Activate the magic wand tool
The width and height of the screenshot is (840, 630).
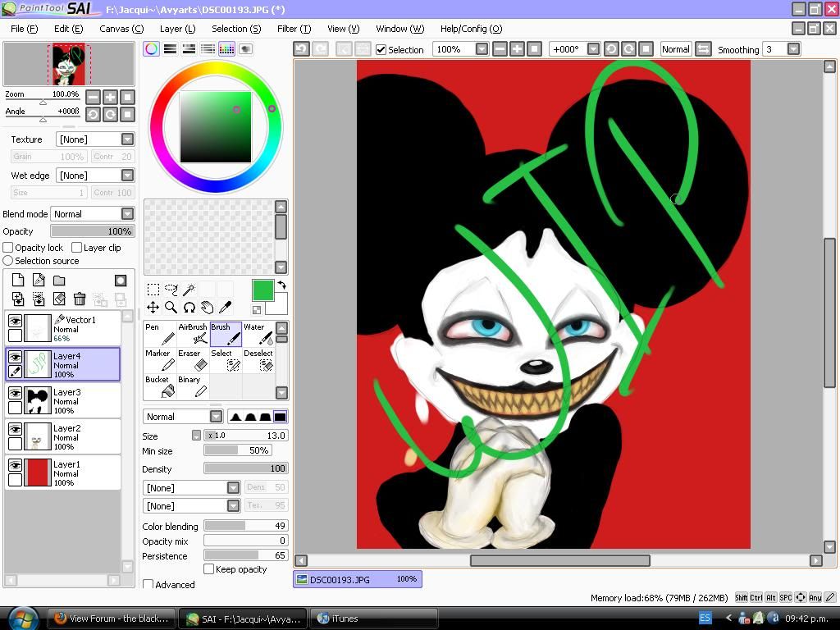click(189, 290)
